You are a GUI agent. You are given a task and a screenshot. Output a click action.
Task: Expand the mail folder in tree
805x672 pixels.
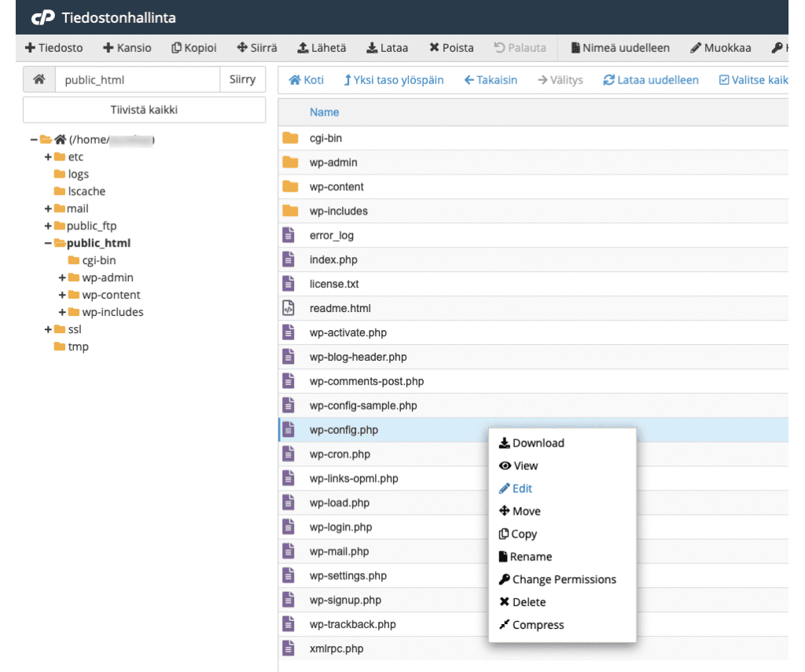coord(49,209)
